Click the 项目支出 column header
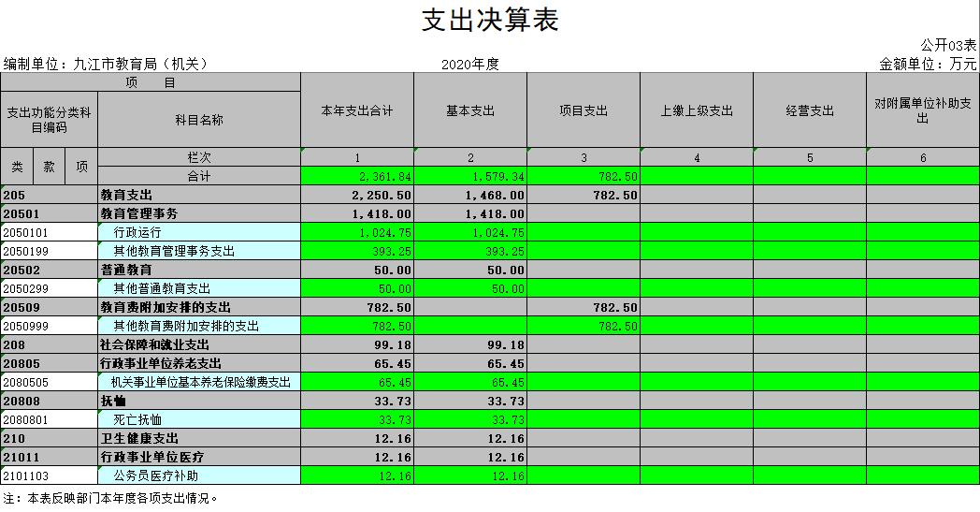Screen dimensions: 980x512 point(584,110)
